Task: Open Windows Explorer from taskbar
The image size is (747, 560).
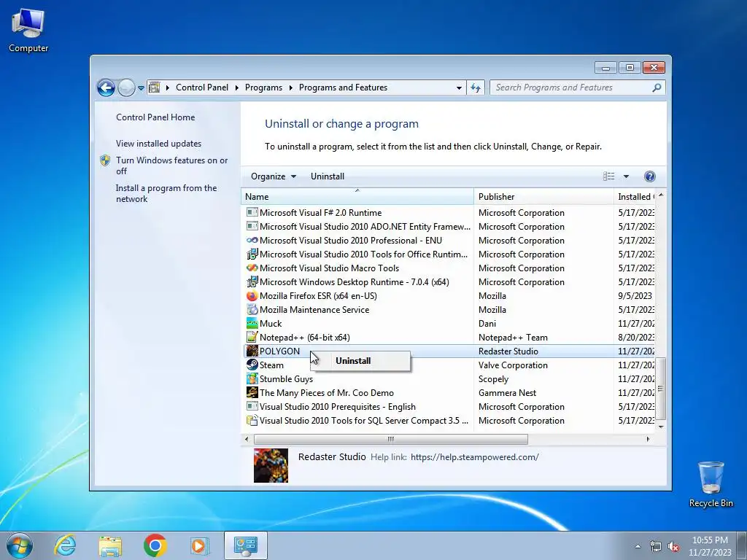Action: [x=110, y=545]
